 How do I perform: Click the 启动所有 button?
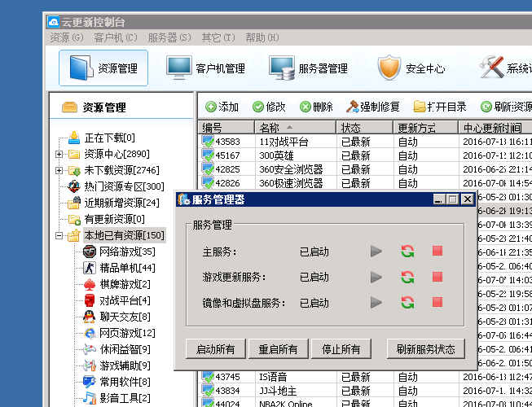point(215,348)
